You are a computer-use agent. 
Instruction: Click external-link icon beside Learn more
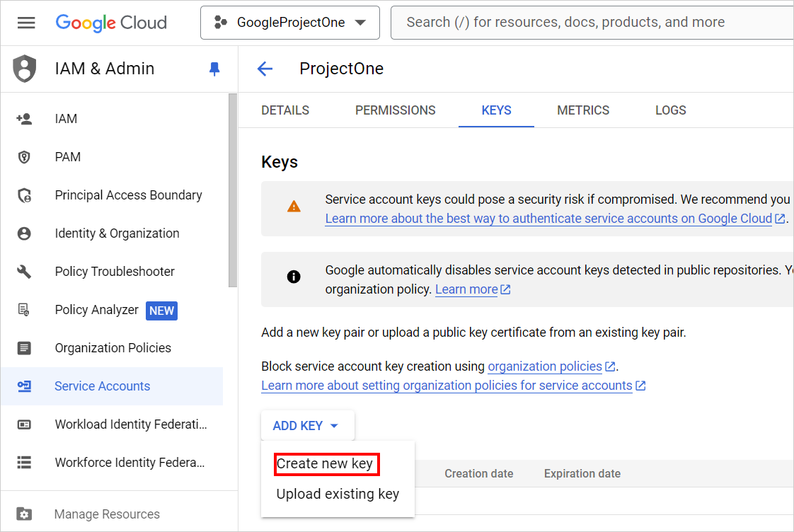point(505,289)
